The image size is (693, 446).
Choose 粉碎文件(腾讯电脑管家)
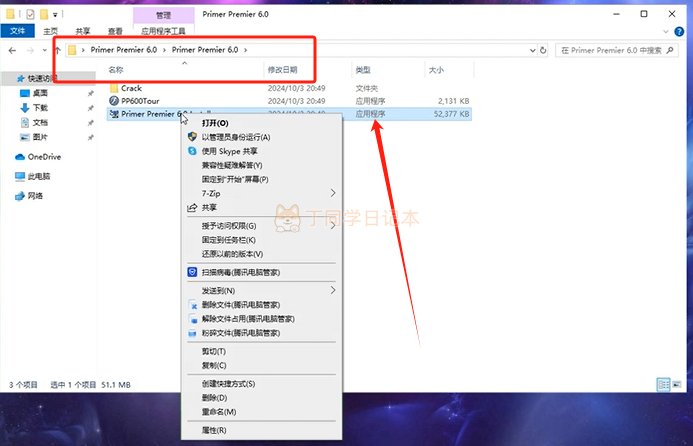(262, 333)
